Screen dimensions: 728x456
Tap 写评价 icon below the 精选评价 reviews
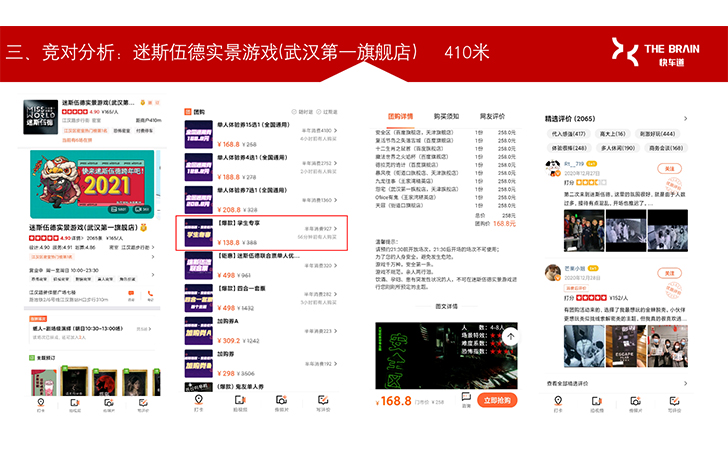tap(674, 403)
